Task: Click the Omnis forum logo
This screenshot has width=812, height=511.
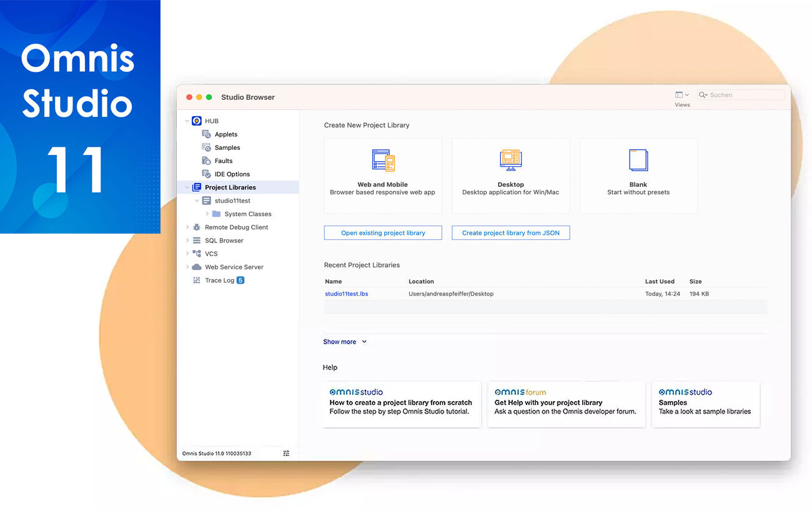Action: coord(520,392)
